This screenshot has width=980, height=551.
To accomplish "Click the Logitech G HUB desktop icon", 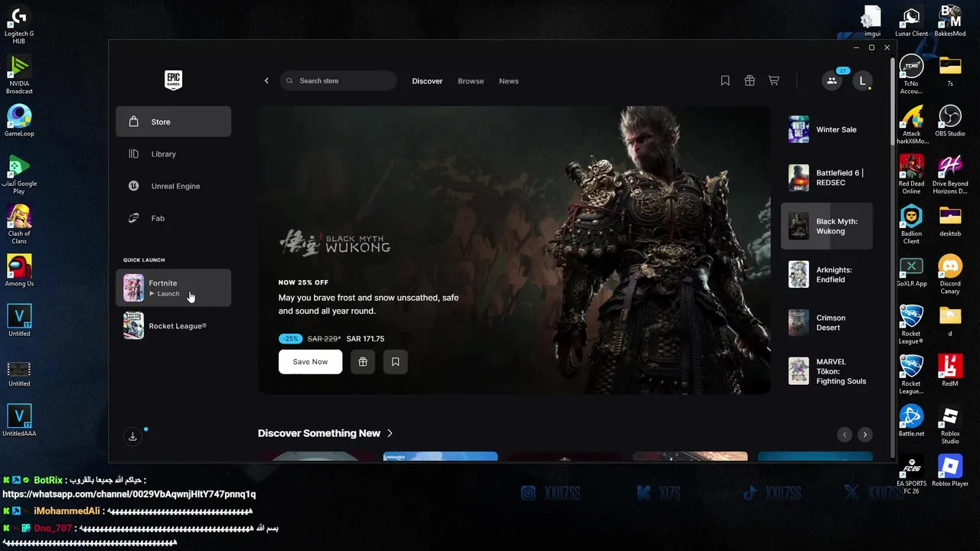I will (x=19, y=25).
